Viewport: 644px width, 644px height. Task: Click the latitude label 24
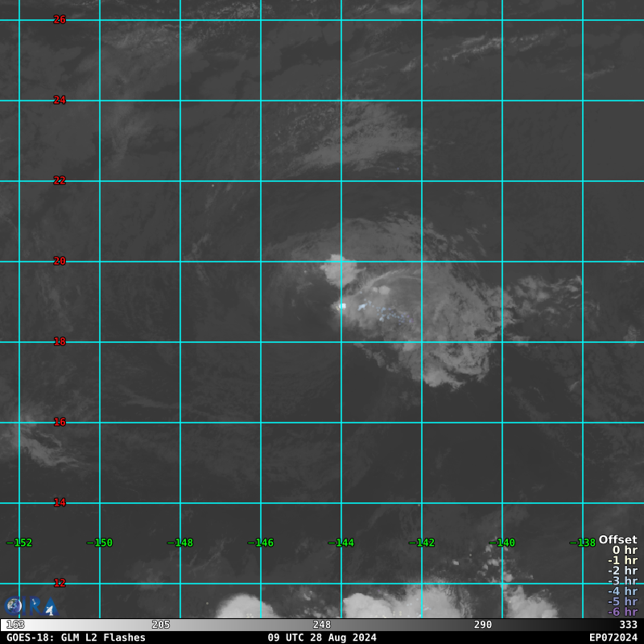[x=60, y=100]
